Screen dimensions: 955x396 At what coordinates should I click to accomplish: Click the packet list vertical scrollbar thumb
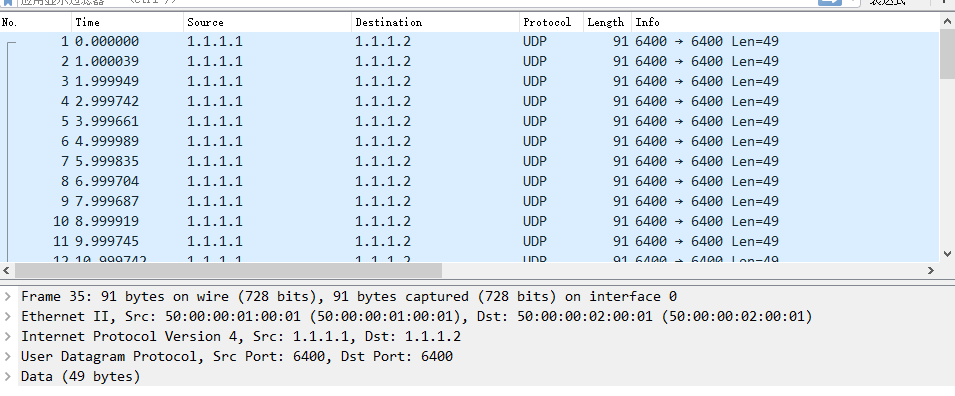click(947, 53)
